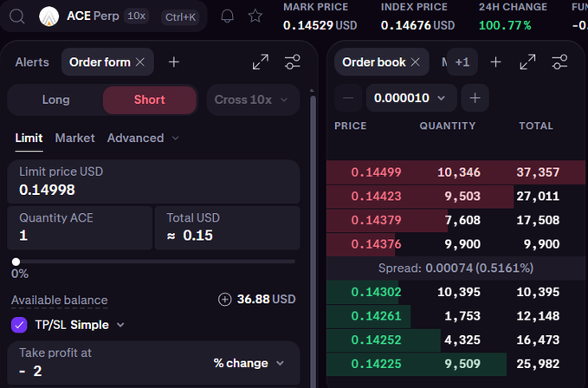Click the Spread 0.00074 row
Image resolution: width=588 pixels, height=388 pixels.
pos(456,268)
